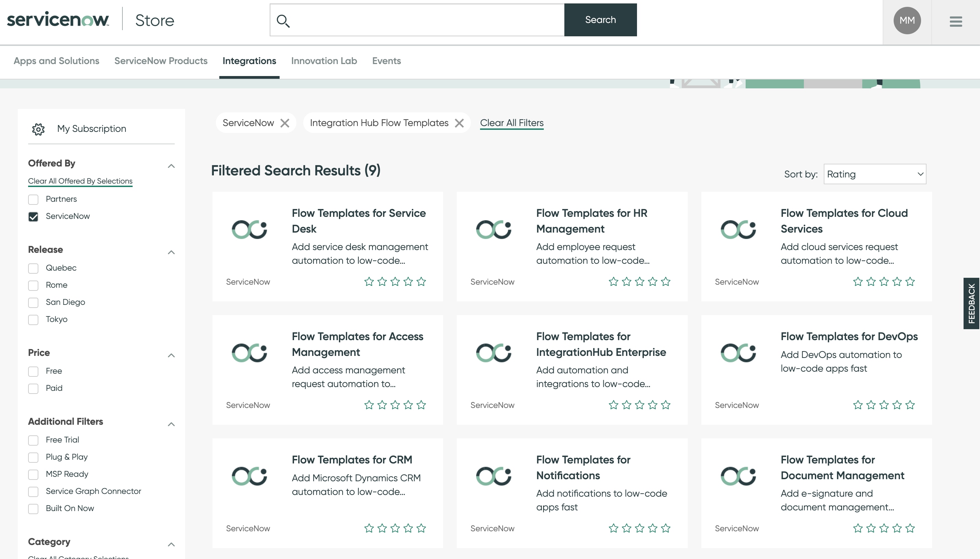
Task: Click Flow Templates for Cloud Services logo
Action: [738, 229]
